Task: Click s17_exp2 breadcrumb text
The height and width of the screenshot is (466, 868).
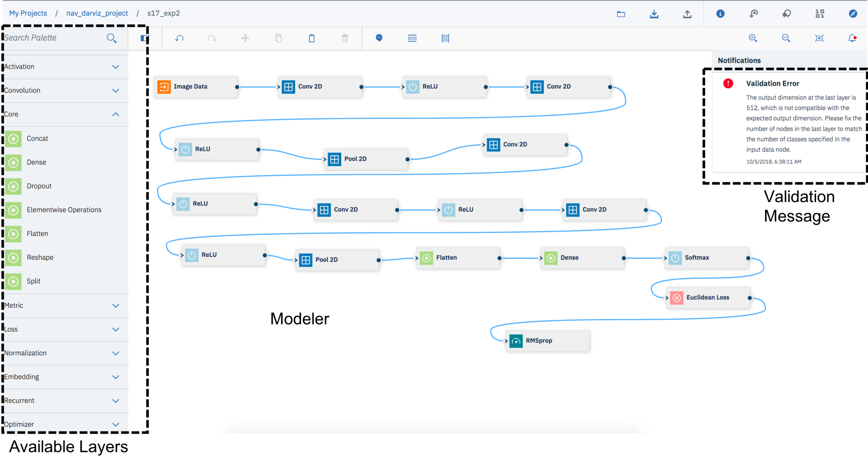Action: pos(163,13)
